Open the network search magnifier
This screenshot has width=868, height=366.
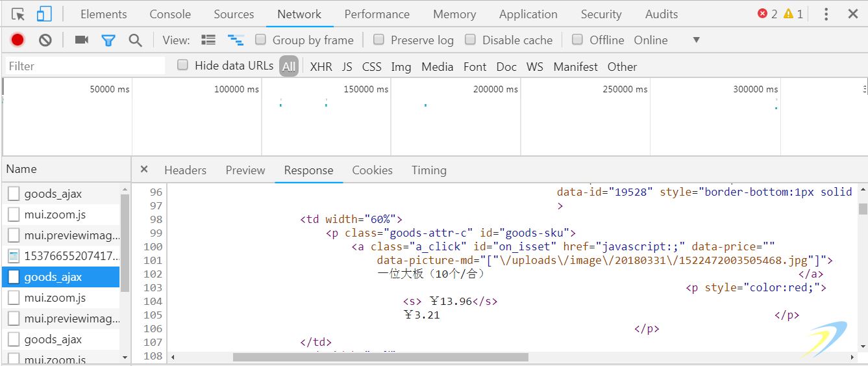point(135,40)
